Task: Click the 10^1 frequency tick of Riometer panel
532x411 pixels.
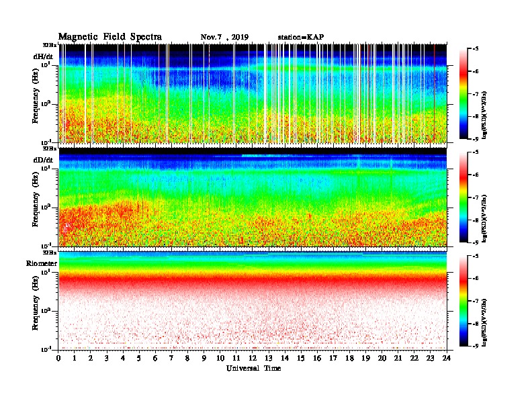Action: [46, 272]
